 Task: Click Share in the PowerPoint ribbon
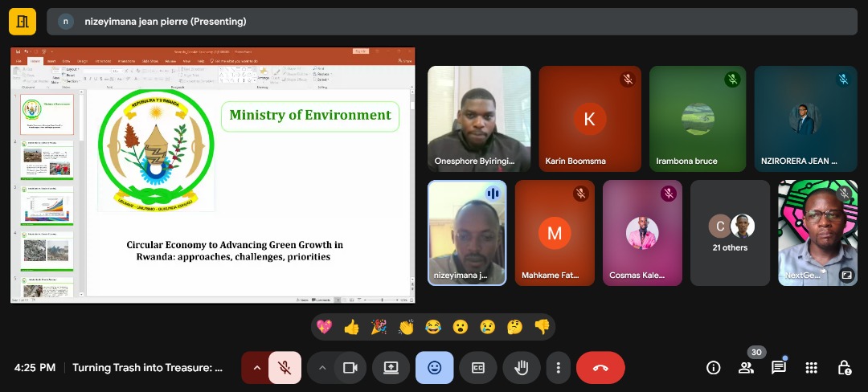click(x=405, y=61)
